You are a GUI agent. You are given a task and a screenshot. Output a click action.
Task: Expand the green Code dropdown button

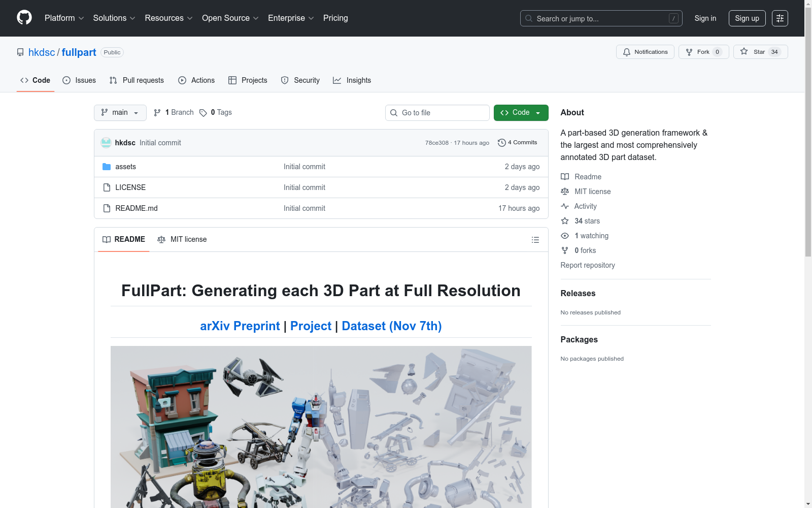pos(521,113)
